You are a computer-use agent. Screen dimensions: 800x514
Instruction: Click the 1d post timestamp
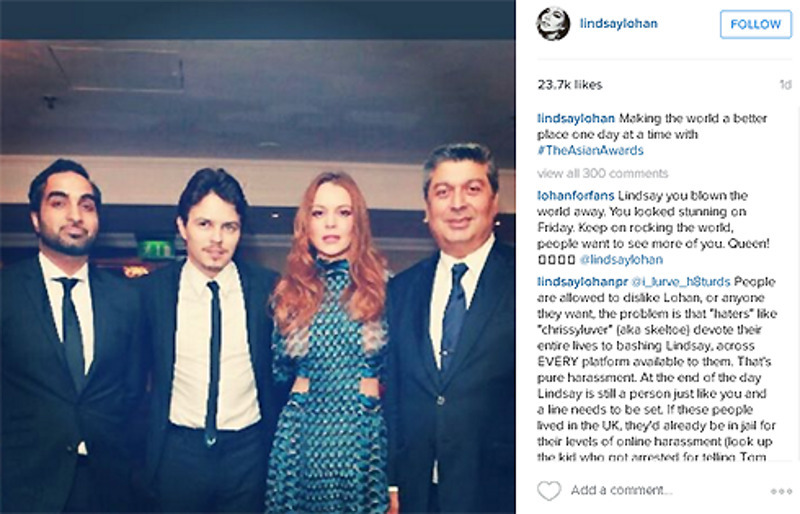785,85
